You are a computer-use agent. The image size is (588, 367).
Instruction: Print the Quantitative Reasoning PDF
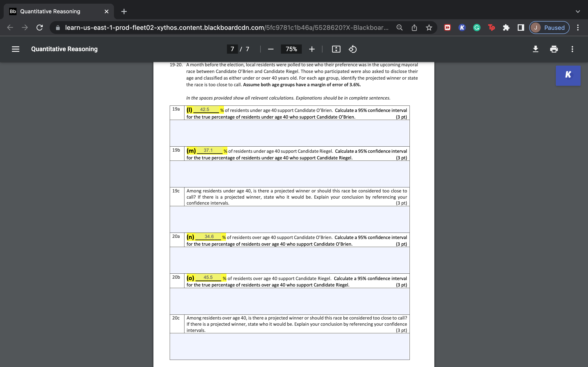coord(554,49)
